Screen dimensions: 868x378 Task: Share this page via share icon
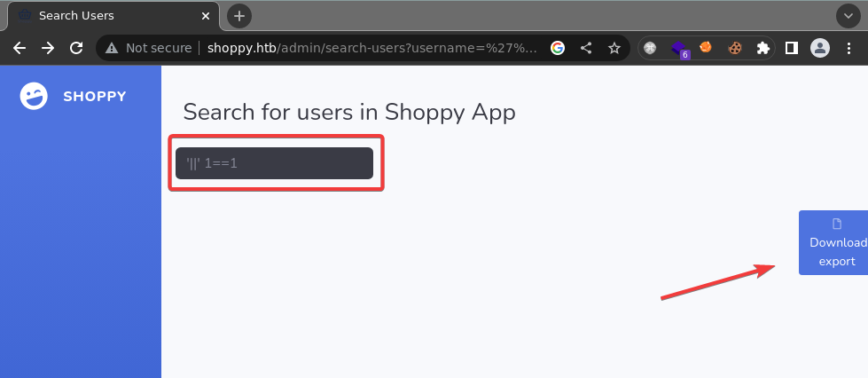point(586,48)
